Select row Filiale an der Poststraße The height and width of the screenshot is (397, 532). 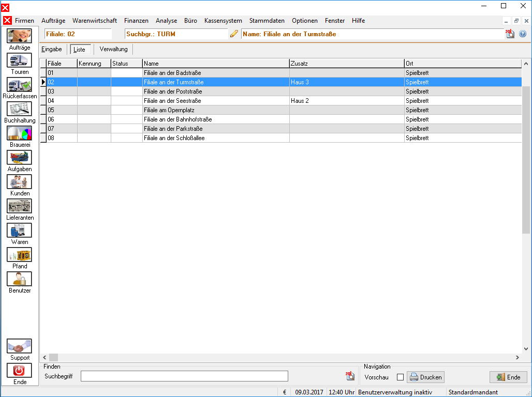tap(281, 91)
